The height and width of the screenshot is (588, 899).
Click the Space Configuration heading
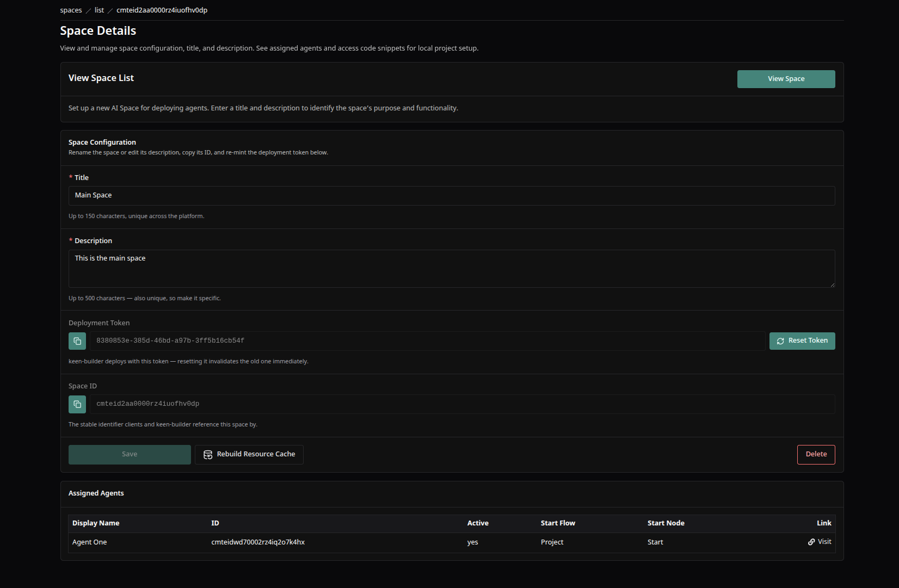click(x=102, y=143)
